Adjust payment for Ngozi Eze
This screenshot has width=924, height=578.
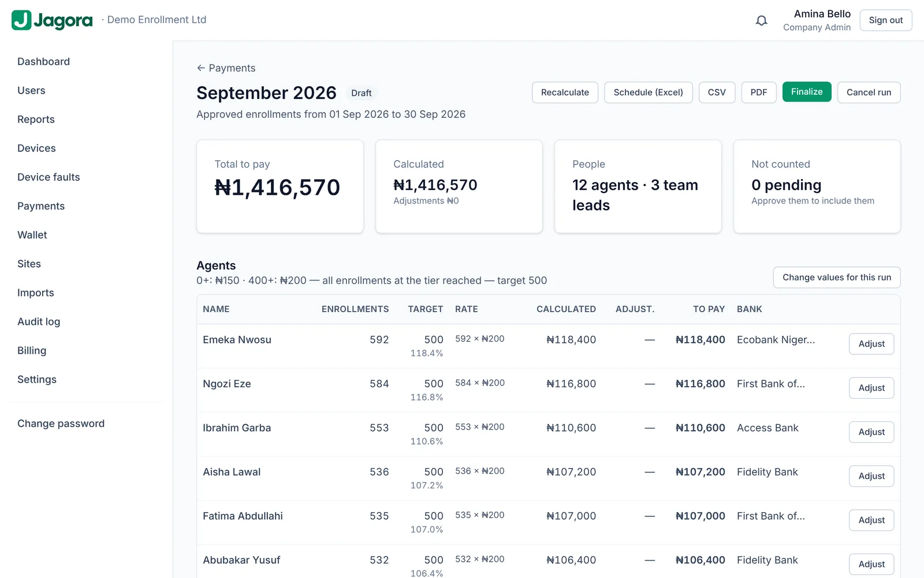pos(871,388)
